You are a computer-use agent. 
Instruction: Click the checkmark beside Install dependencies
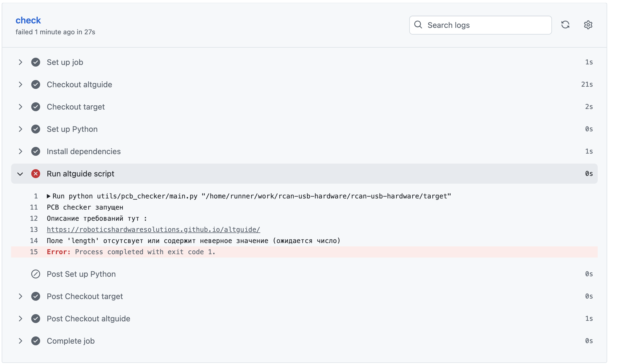(x=36, y=151)
